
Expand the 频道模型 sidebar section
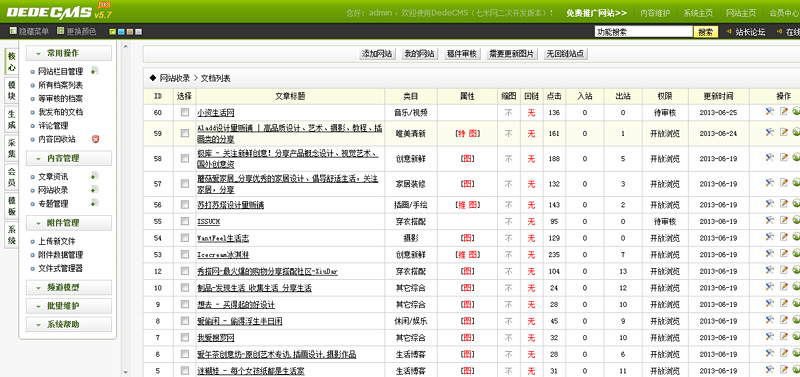point(69,288)
